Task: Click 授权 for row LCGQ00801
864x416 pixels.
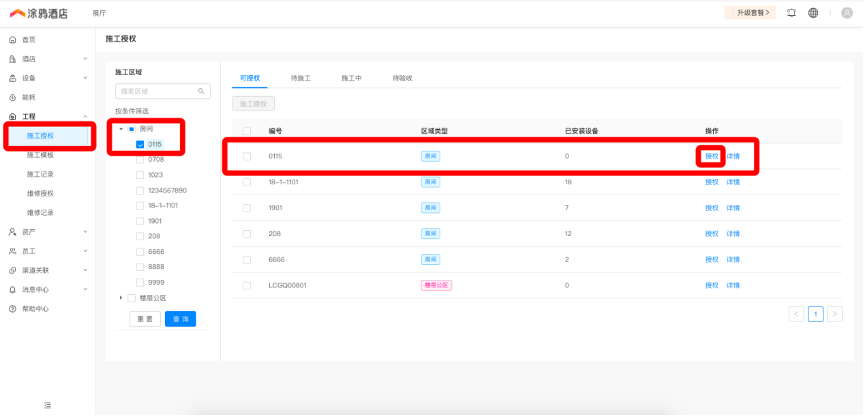Action: click(712, 285)
